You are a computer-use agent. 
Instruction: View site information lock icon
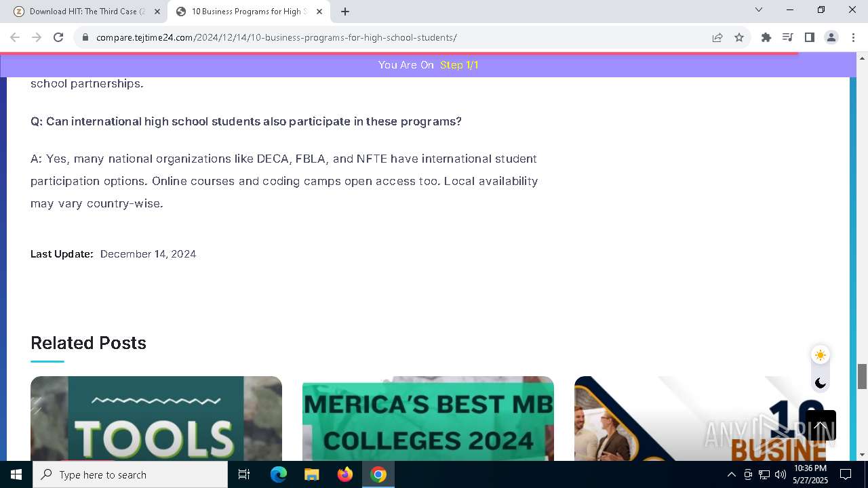[85, 37]
